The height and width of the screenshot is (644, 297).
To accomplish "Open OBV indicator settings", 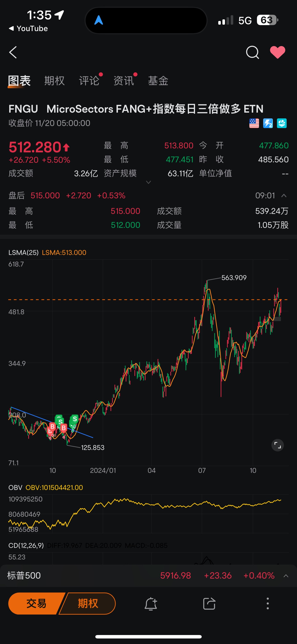I will pos(15,488).
